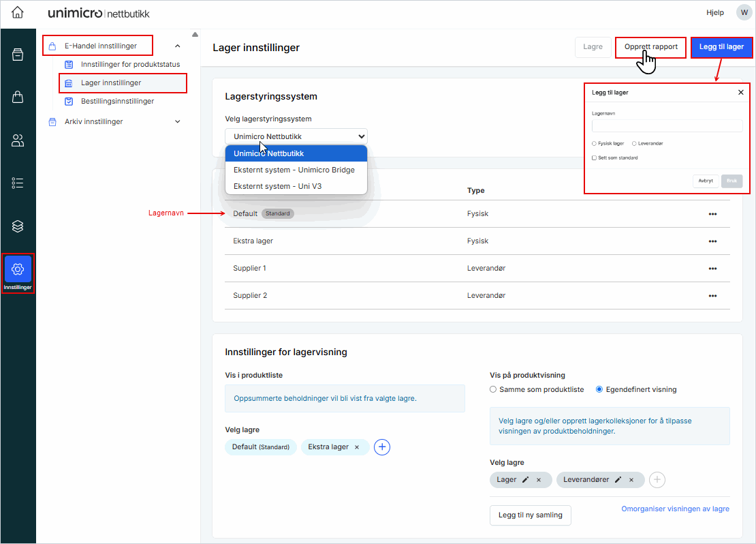Select the Egendefinert visning radio button

coord(599,390)
